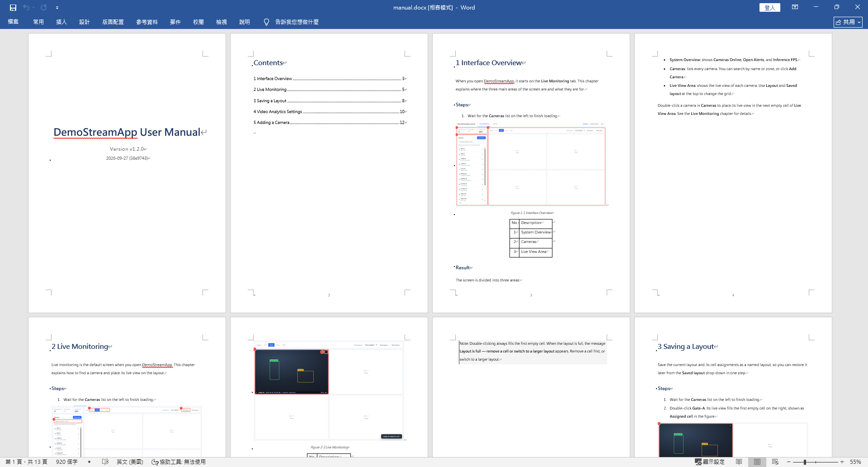Switch to the 設計 (Design) tab
Image resolution: width=868 pixels, height=467 pixels.
point(85,22)
